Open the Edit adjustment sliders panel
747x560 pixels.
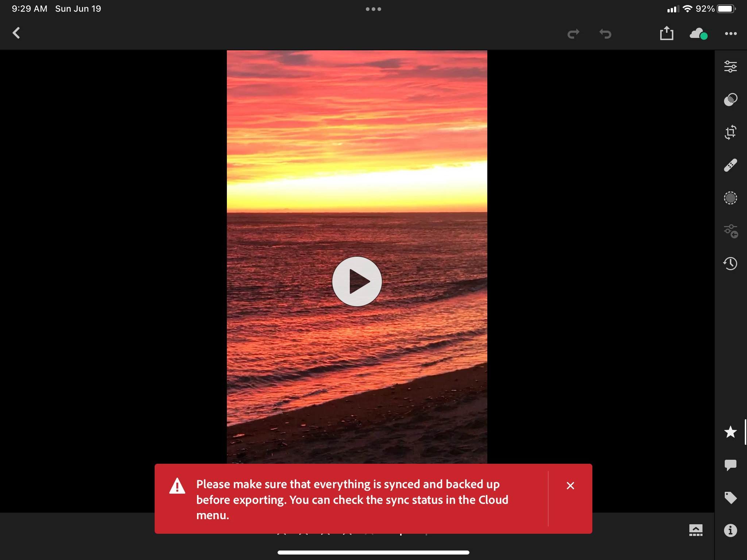(x=730, y=66)
